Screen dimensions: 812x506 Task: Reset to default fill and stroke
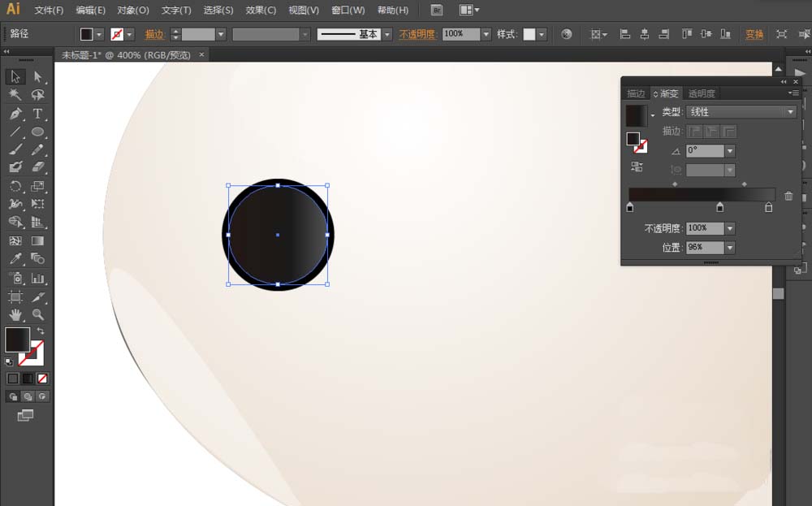tap(9, 361)
